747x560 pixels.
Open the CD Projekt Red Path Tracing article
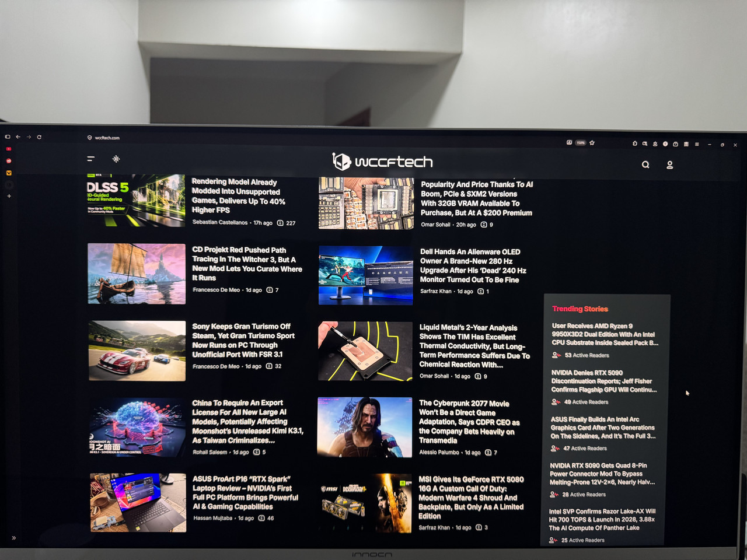tap(247, 264)
